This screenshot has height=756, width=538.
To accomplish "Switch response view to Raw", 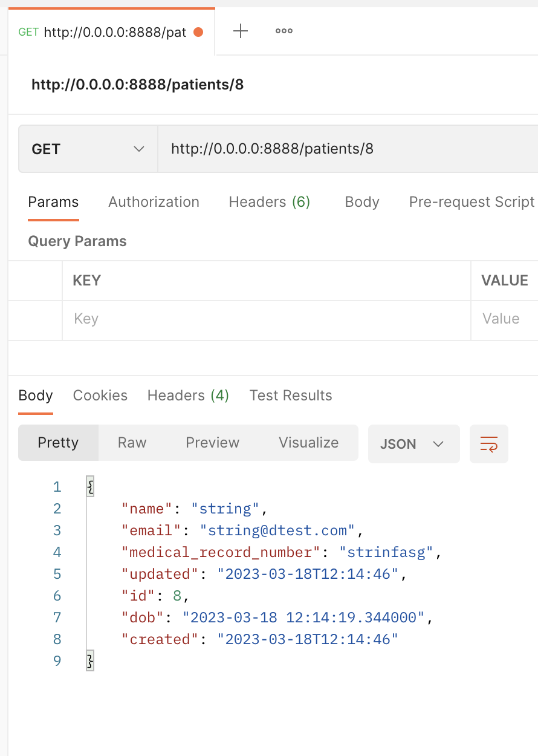I will click(x=132, y=443).
